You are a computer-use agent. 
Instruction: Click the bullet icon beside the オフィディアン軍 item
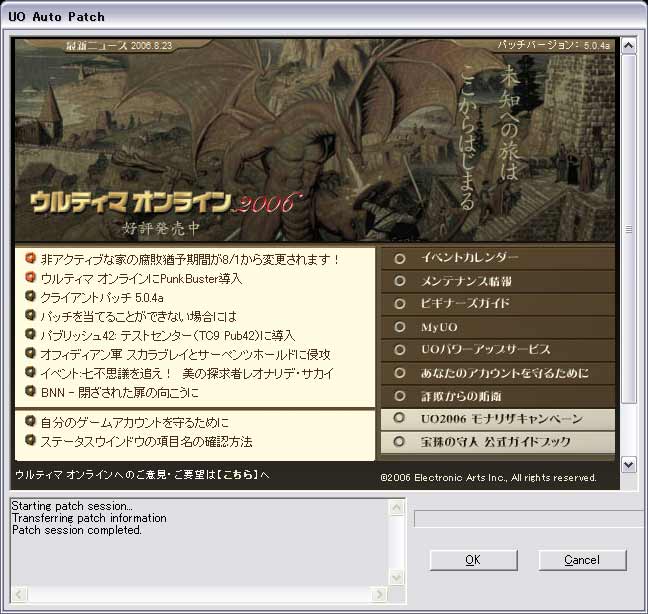point(30,353)
